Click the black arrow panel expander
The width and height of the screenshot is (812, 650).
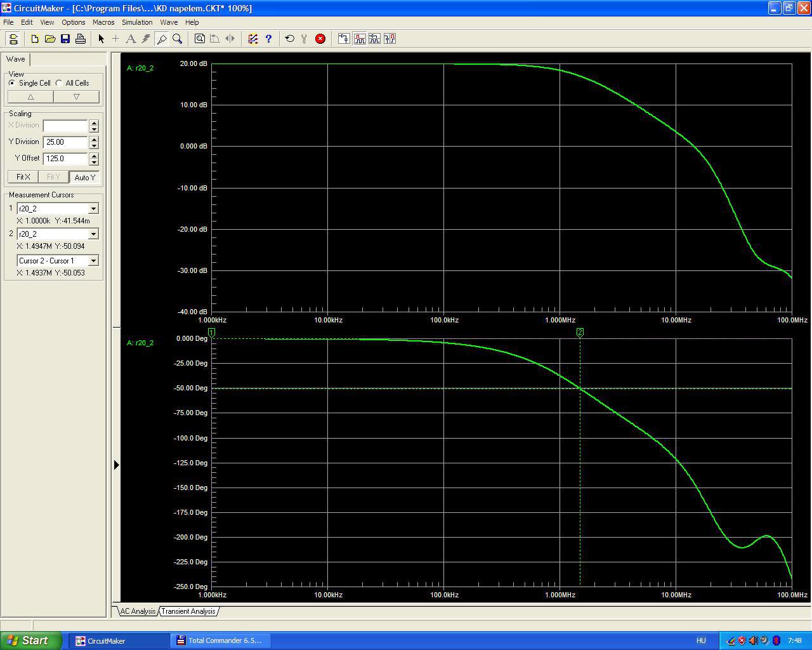116,465
